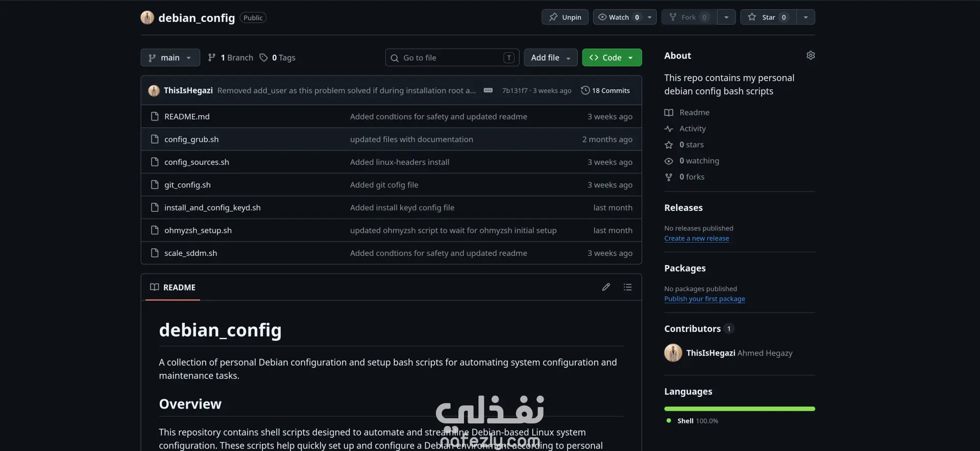Unpin the debian_config repository
Screen dimensions: 980x451
(x=565, y=17)
